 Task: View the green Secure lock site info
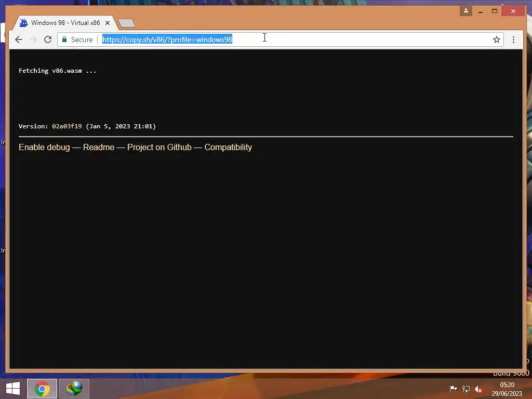[77, 39]
